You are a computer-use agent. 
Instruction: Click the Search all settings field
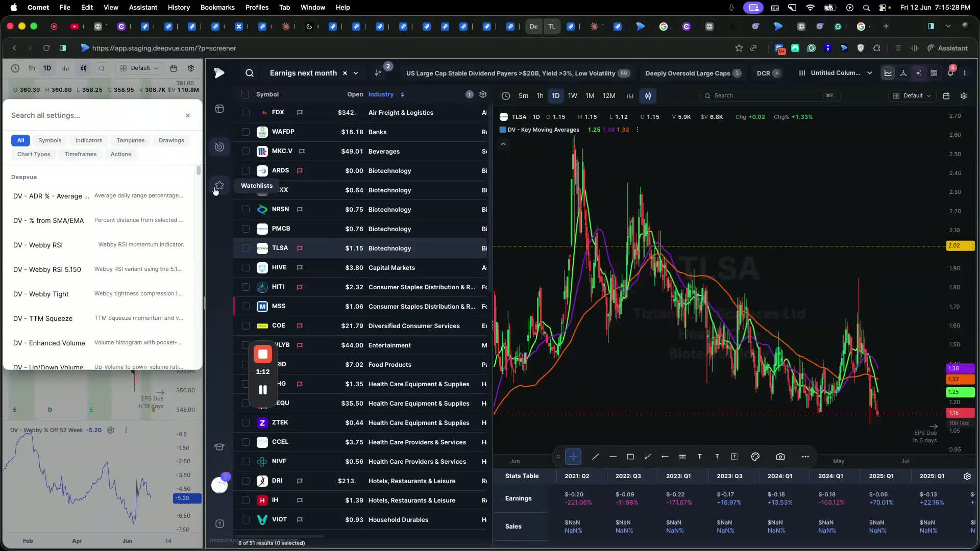click(95, 115)
